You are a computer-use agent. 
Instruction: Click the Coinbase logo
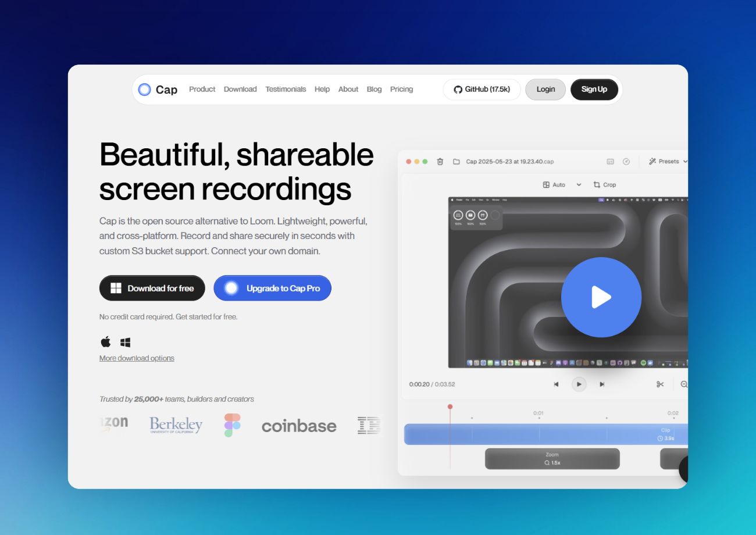pos(299,426)
